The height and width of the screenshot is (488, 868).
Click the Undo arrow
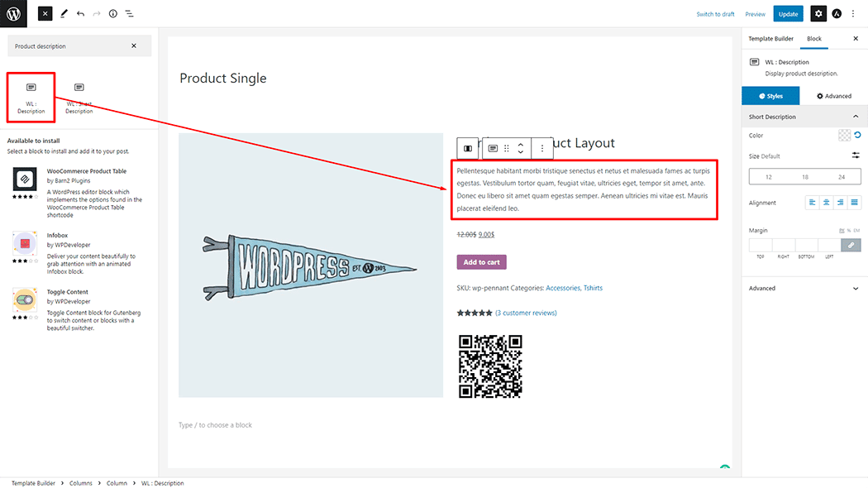[80, 14]
